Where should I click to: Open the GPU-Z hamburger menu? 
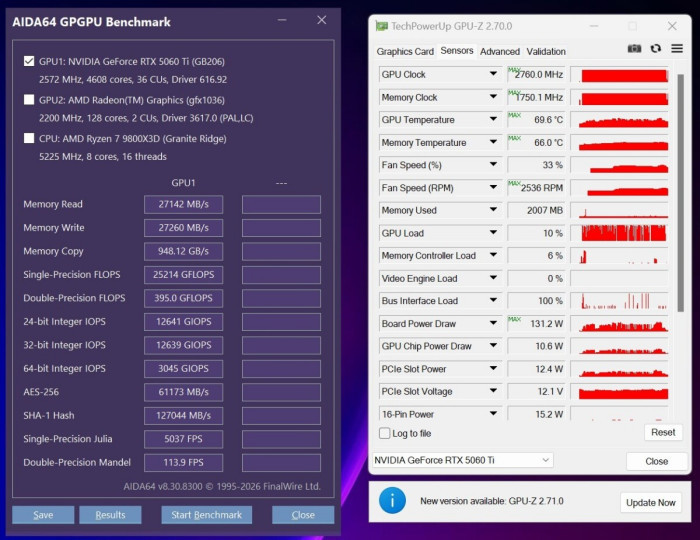coord(677,48)
